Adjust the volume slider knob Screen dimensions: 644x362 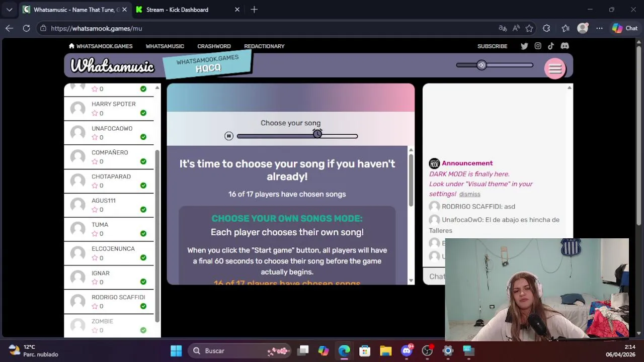tap(481, 65)
